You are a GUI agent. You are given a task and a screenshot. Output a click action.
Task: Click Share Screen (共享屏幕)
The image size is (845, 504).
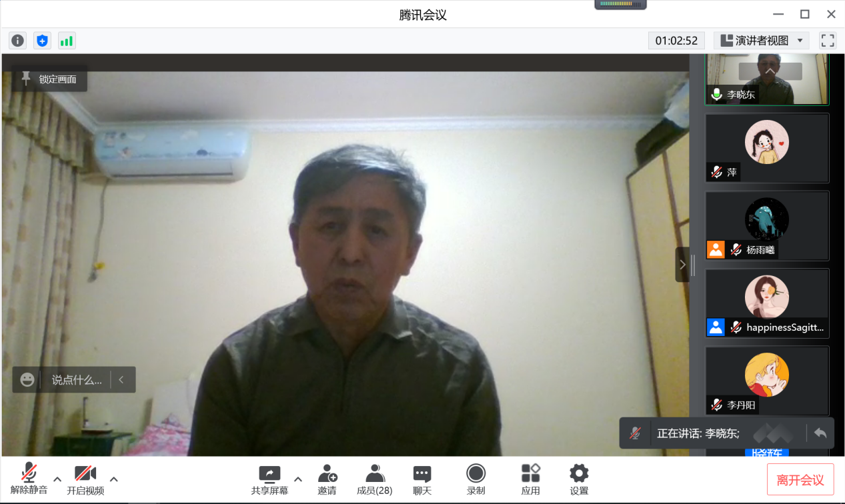tap(269, 479)
